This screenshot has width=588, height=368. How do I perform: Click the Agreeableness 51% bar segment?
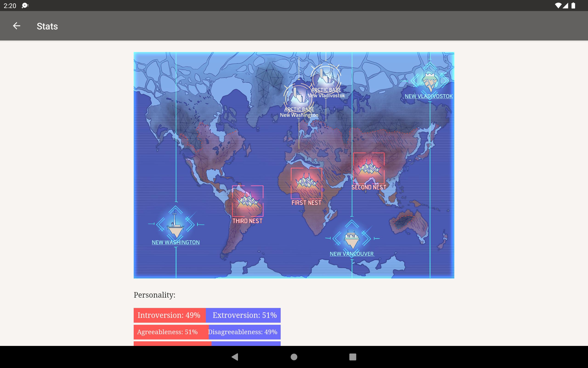(x=171, y=332)
